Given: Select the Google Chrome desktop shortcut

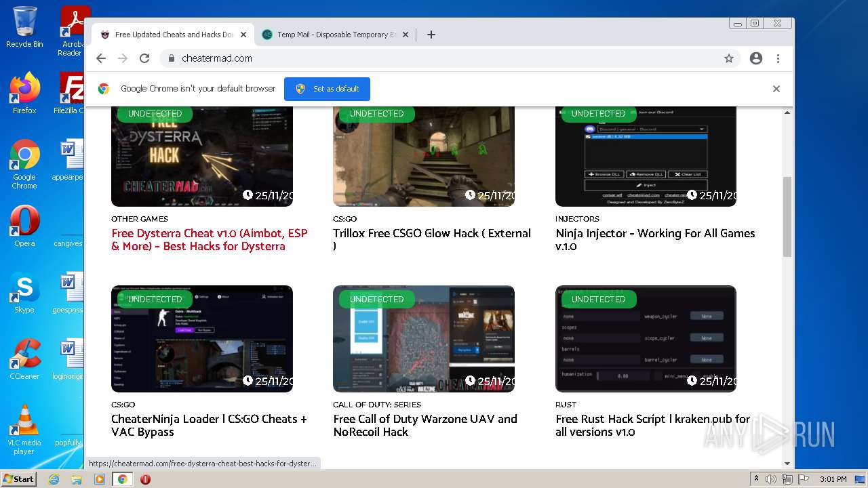Looking at the screenshot, I should pyautogui.click(x=24, y=164).
